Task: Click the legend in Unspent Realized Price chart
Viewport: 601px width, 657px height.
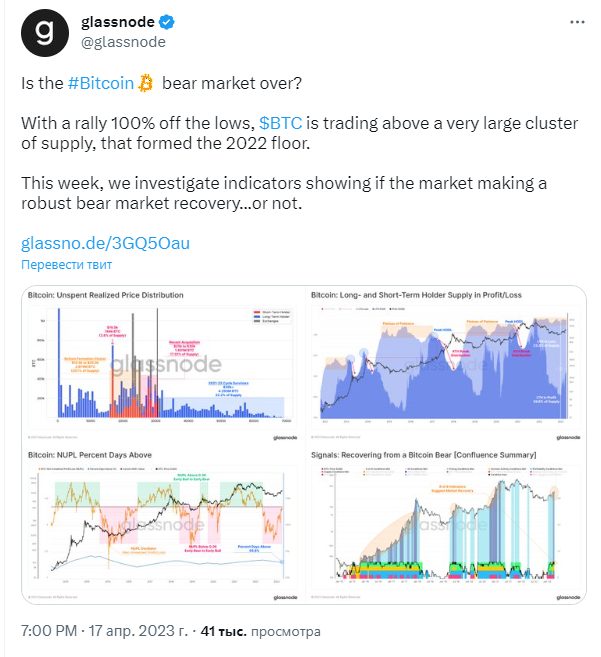Action: pyautogui.click(x=272, y=316)
